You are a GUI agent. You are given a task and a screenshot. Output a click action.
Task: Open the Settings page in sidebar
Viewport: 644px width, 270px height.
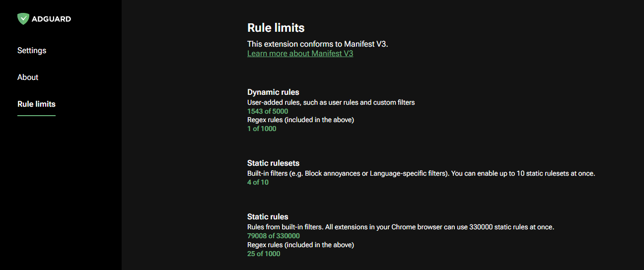(x=32, y=51)
